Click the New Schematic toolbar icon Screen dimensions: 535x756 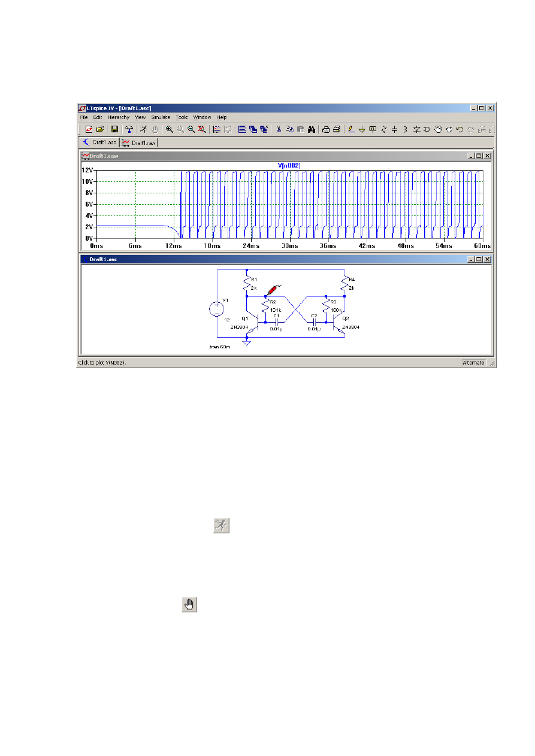[88, 129]
